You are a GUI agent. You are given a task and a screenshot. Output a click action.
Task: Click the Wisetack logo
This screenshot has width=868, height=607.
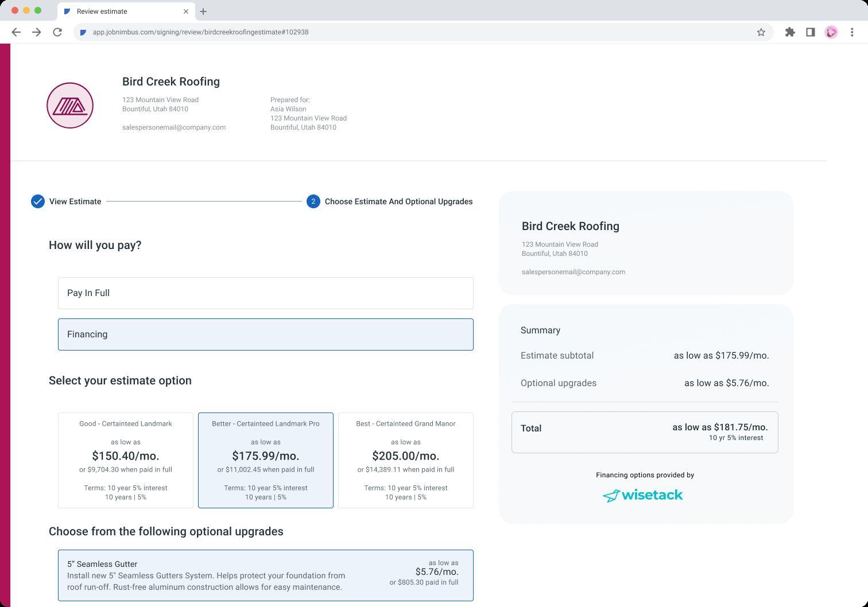pyautogui.click(x=643, y=495)
